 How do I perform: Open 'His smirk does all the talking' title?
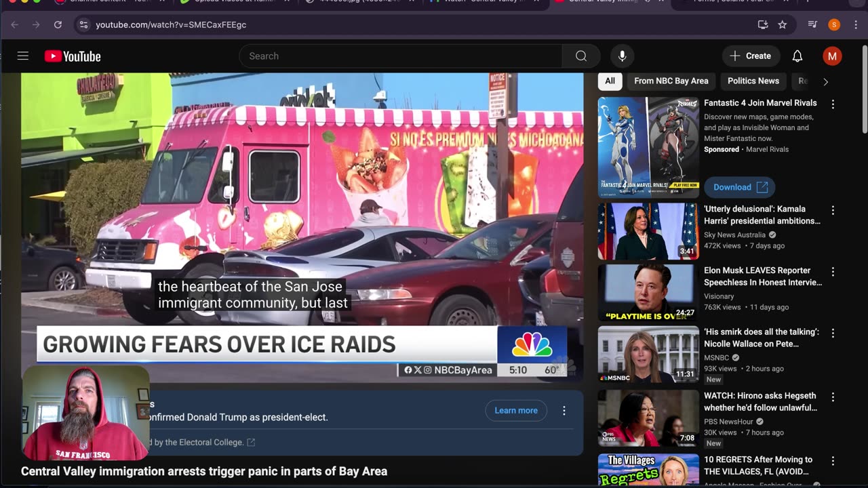coord(762,338)
